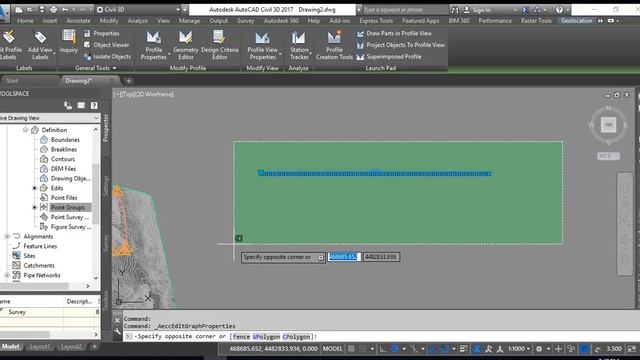Click the Plot printer icon in quick access toolbar
Image resolution: width=640 pixels, height=360 pixels.
[53, 9]
